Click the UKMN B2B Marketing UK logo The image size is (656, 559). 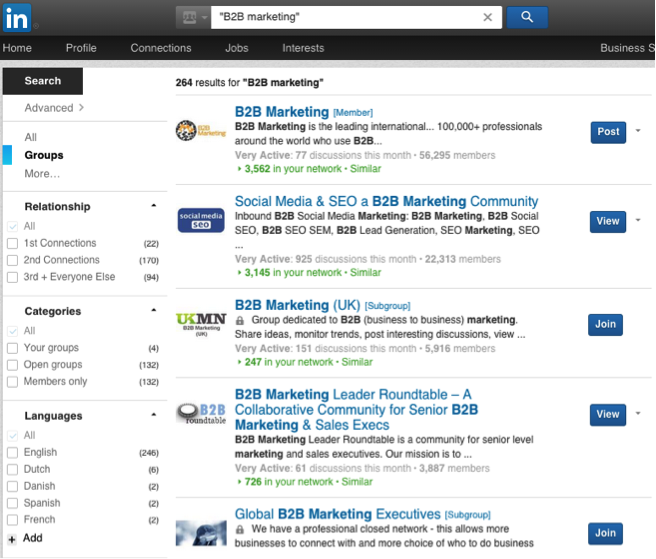pos(200,324)
